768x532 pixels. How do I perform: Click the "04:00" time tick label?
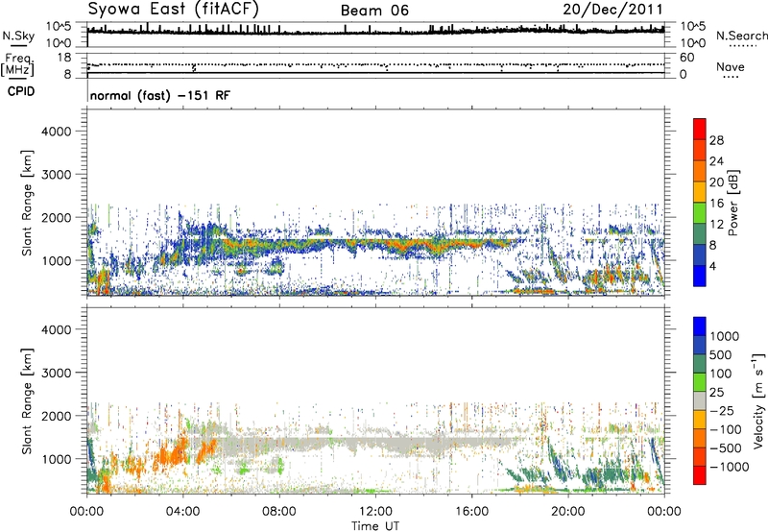coord(183,512)
